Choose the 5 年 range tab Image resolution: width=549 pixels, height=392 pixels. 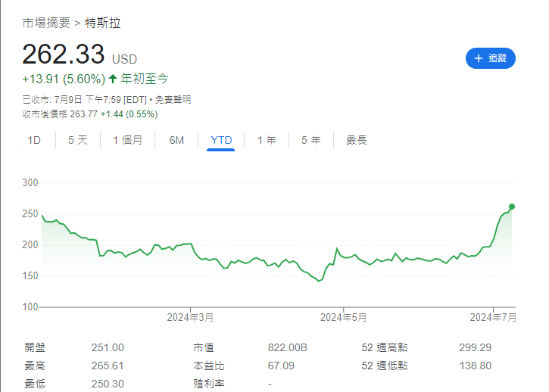coord(310,140)
